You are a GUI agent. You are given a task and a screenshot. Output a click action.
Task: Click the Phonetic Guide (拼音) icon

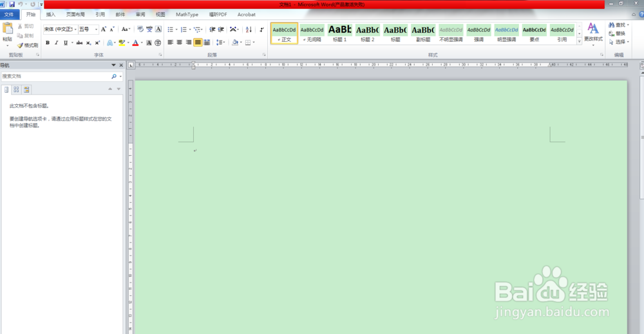tap(149, 29)
